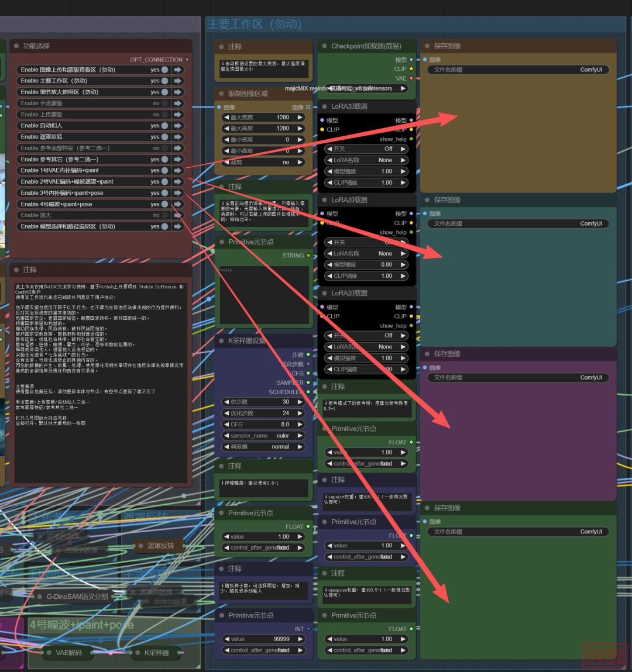Toggle Enable 手涂蒙版 switch on
Screen dimensions: 632x672
(164, 104)
